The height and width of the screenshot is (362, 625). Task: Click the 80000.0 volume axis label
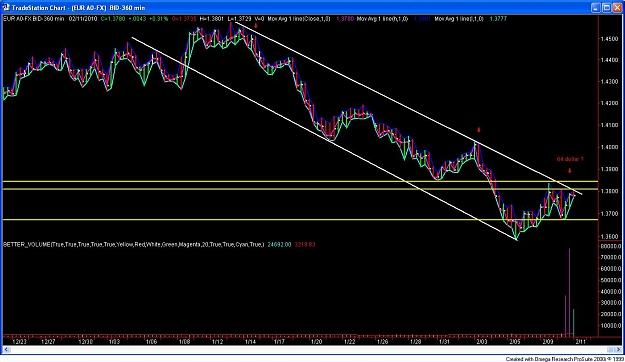coord(610,246)
